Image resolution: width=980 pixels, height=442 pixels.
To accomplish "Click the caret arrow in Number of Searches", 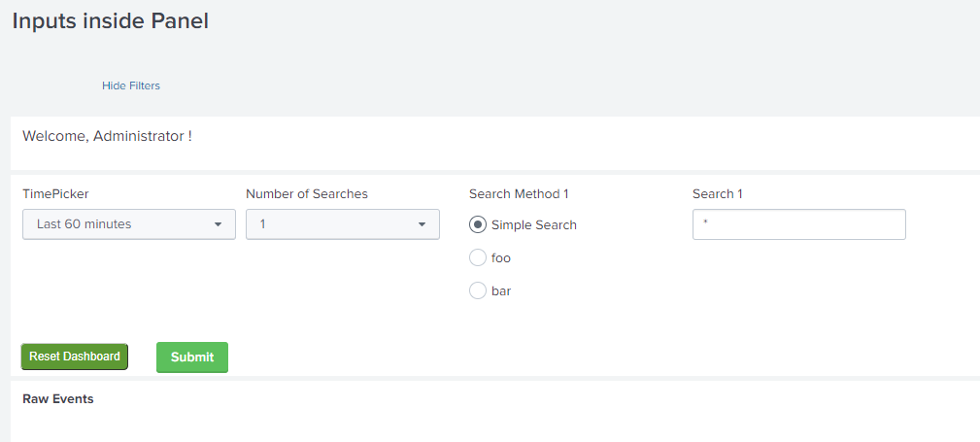I will click(422, 224).
